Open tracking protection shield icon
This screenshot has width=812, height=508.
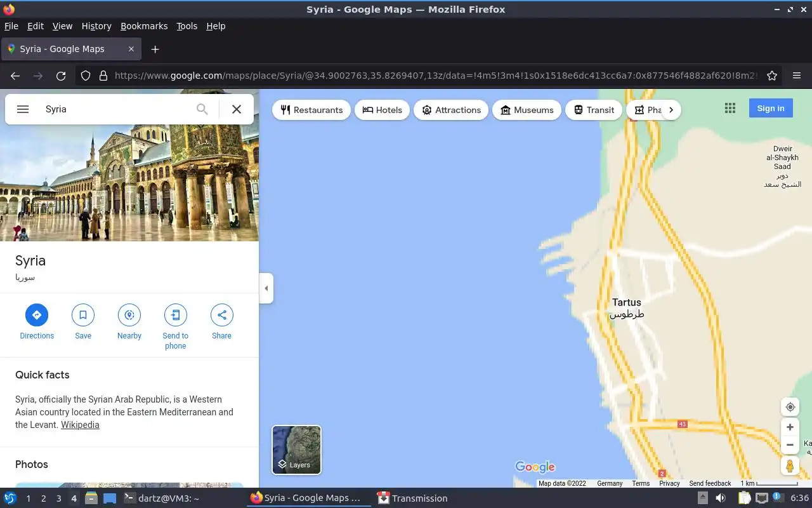[x=86, y=76]
